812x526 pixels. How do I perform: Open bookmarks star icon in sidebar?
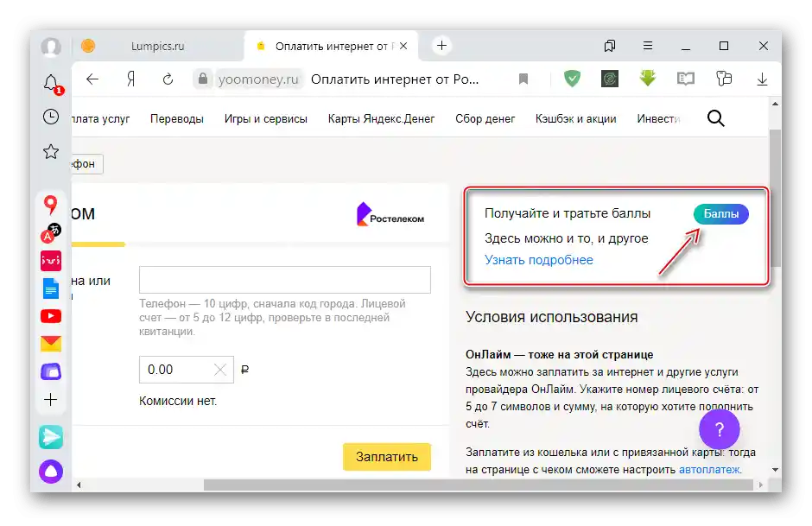pyautogui.click(x=51, y=152)
